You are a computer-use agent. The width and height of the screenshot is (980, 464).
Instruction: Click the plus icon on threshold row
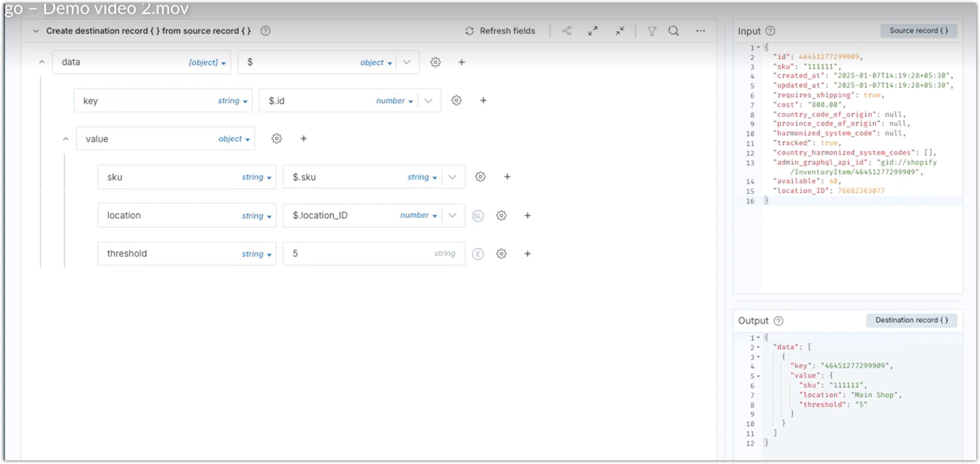(527, 254)
